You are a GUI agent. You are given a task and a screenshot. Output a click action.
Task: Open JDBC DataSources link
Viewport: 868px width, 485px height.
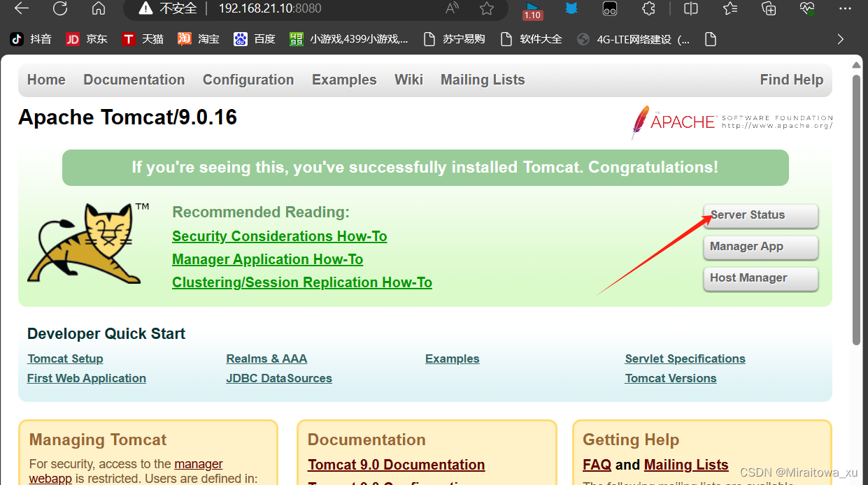[x=279, y=378]
